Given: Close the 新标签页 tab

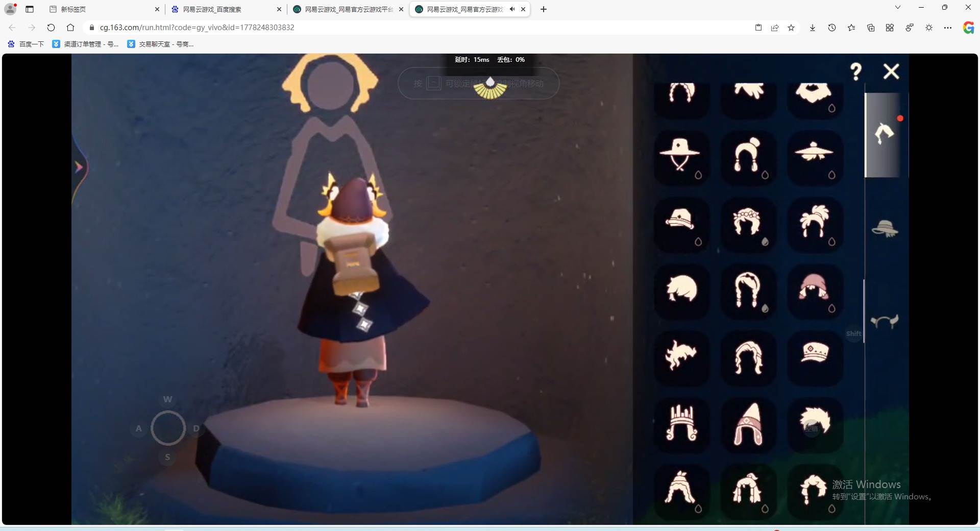Looking at the screenshot, I should tap(157, 9).
